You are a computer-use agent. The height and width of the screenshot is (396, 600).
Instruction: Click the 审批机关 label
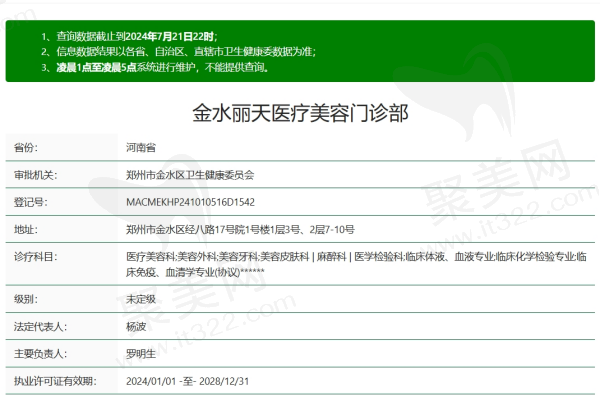coord(35,175)
